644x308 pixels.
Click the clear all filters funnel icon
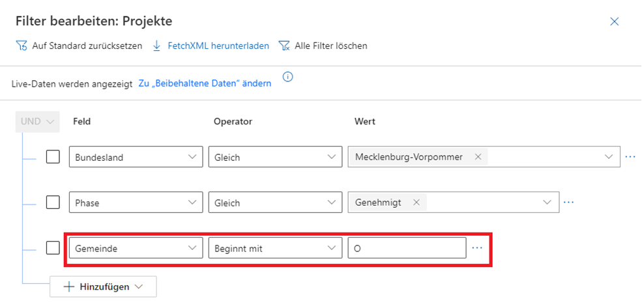(284, 46)
